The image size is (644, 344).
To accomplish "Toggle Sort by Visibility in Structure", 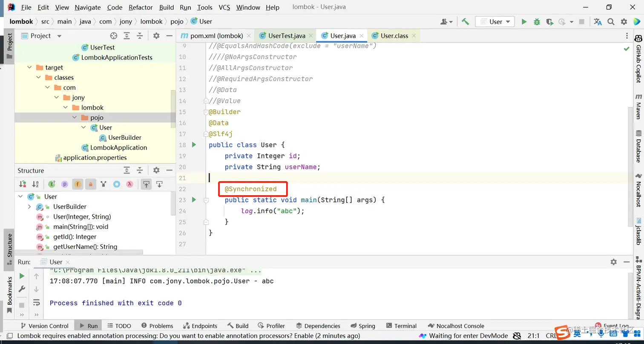I will point(23,184).
